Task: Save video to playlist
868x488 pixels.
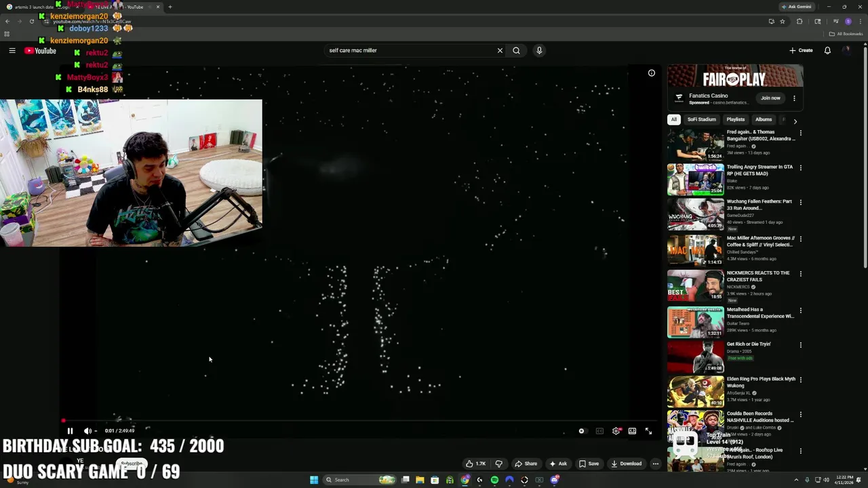Action: 589,464
